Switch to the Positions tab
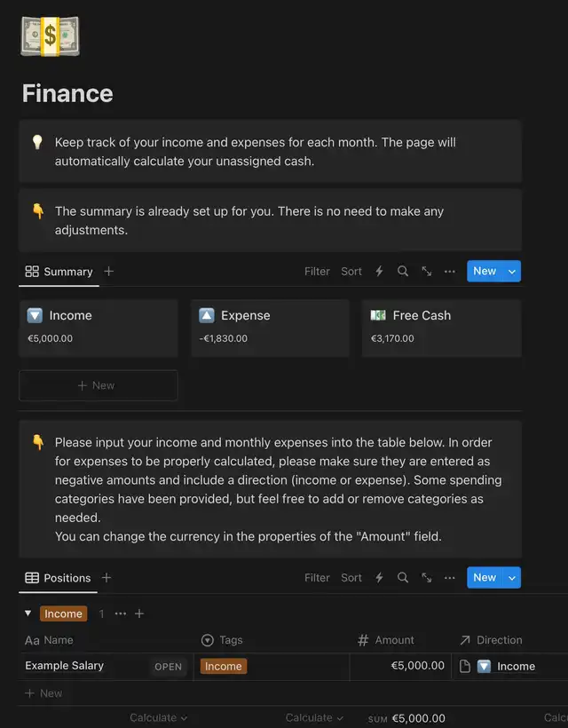The width and height of the screenshot is (568, 728). click(59, 578)
